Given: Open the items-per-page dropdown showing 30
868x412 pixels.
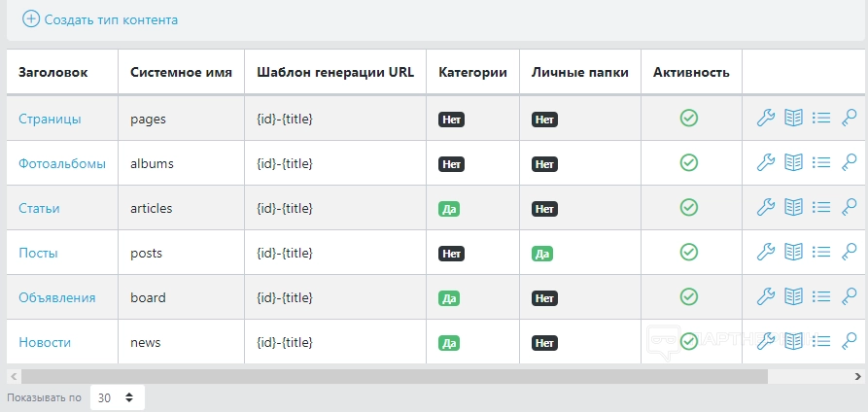Looking at the screenshot, I should (x=117, y=397).
